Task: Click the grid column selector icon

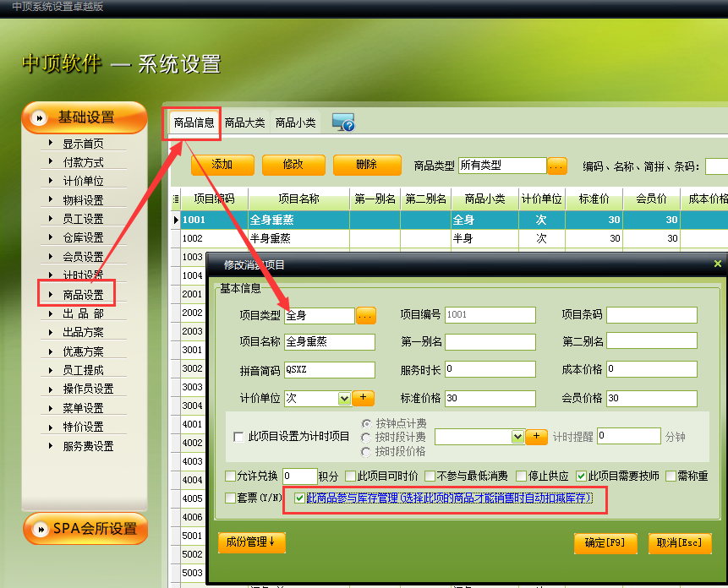Action: coord(176,199)
